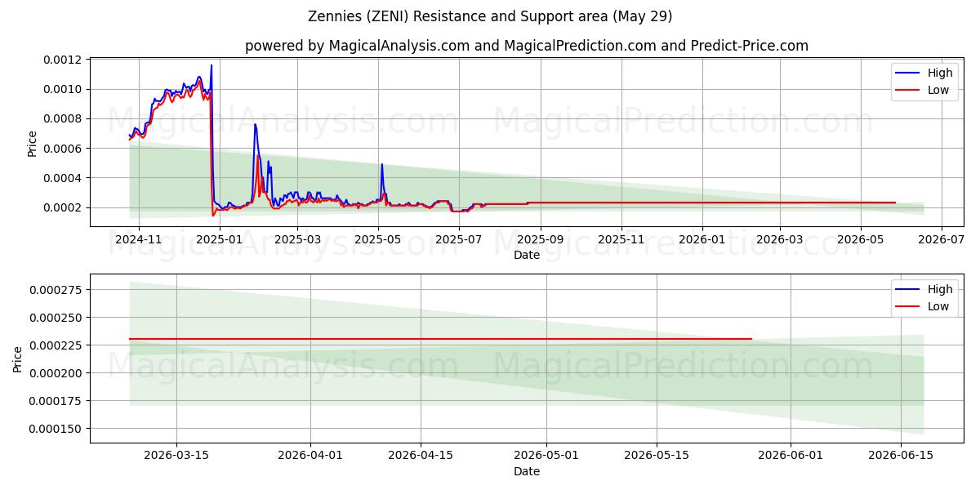
Task: Click the top chart y-axis tick 0.0010
Action: pos(63,89)
